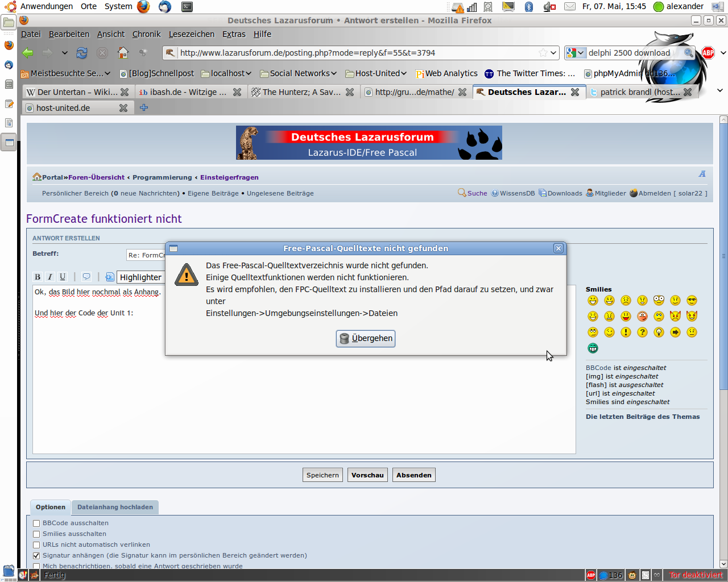
Task: Click the Italic formatting button in editor
Action: point(50,277)
